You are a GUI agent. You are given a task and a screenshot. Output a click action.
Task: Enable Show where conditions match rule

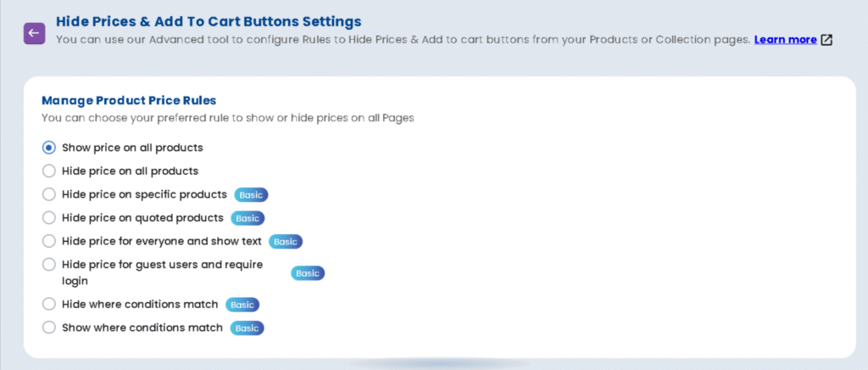pyautogui.click(x=49, y=328)
